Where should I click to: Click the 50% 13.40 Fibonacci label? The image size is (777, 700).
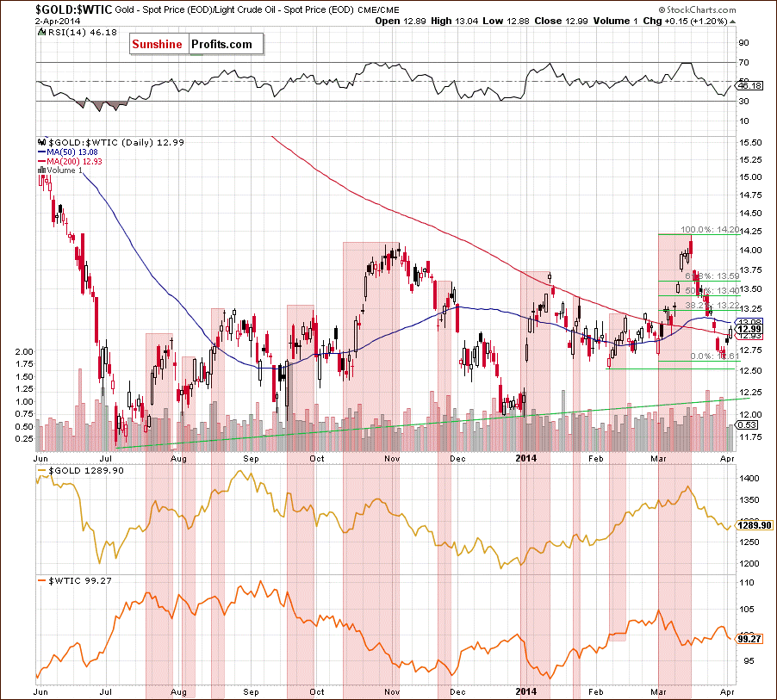[x=712, y=290]
